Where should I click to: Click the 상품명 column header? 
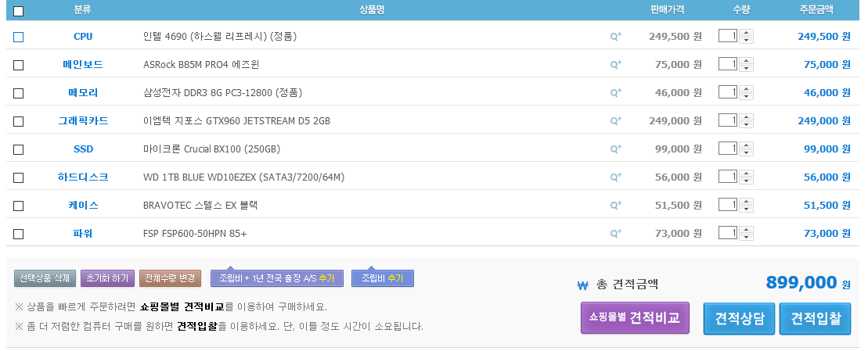click(x=372, y=9)
